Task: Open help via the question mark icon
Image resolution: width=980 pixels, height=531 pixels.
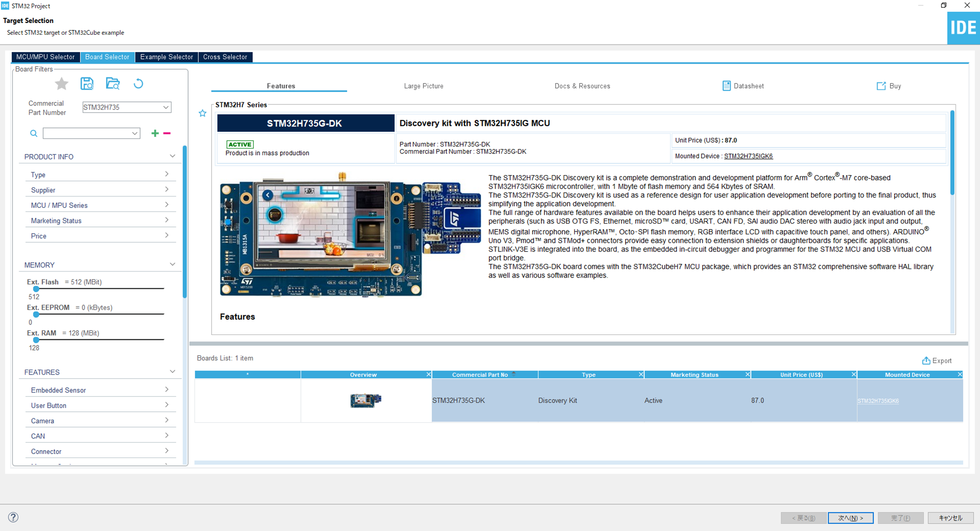Action: [13, 517]
